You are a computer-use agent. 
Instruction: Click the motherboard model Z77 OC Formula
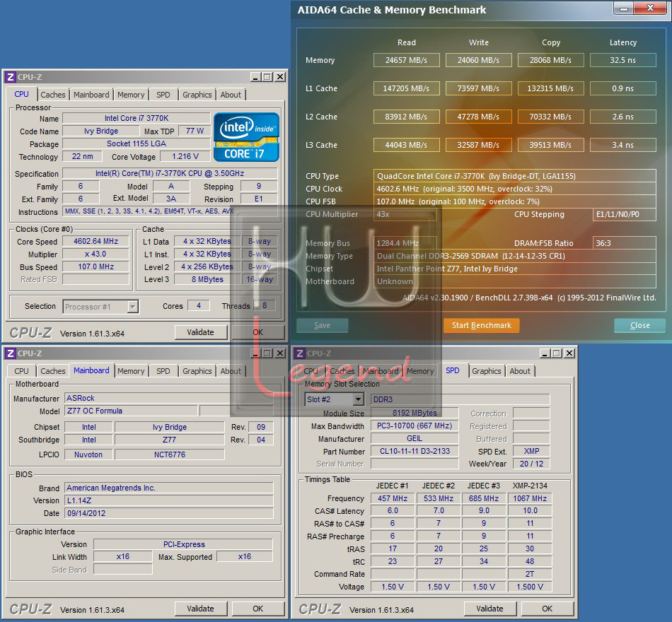[131, 411]
